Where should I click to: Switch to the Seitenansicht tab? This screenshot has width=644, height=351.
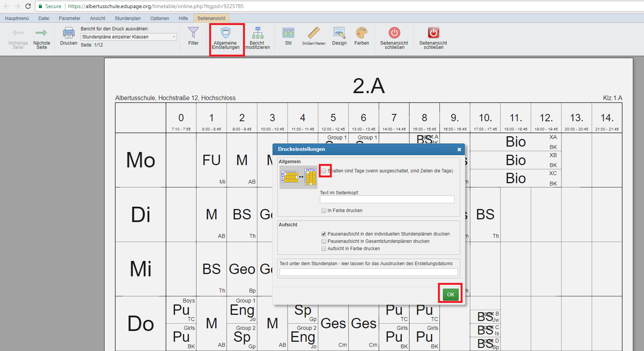pyautogui.click(x=211, y=18)
